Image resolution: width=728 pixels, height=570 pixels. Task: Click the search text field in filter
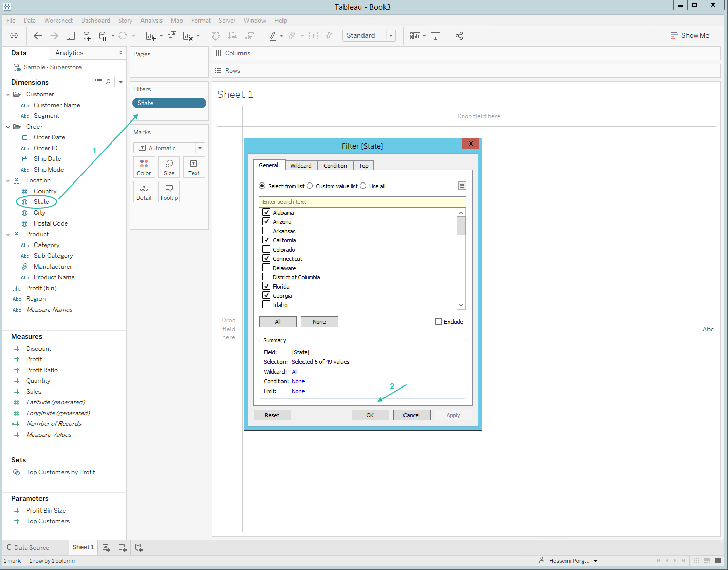coord(362,202)
